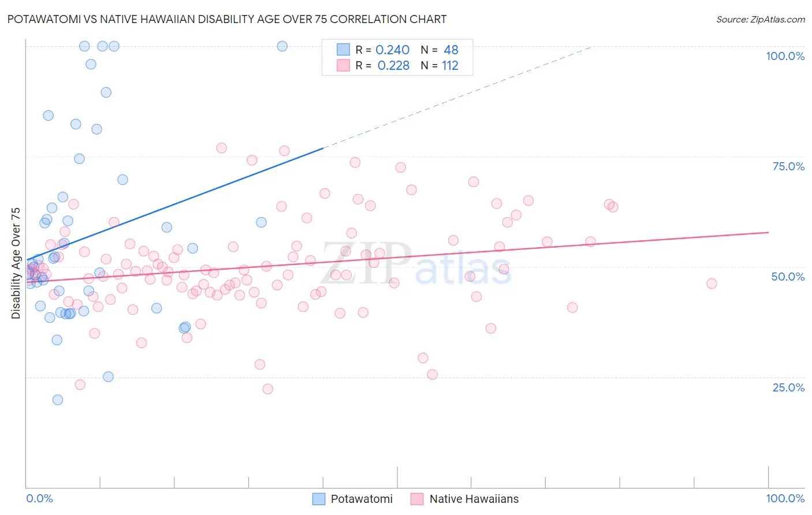Click the blue R = 0.240 stats swatch
Viewport: 812px width, 515px height.
(343, 50)
